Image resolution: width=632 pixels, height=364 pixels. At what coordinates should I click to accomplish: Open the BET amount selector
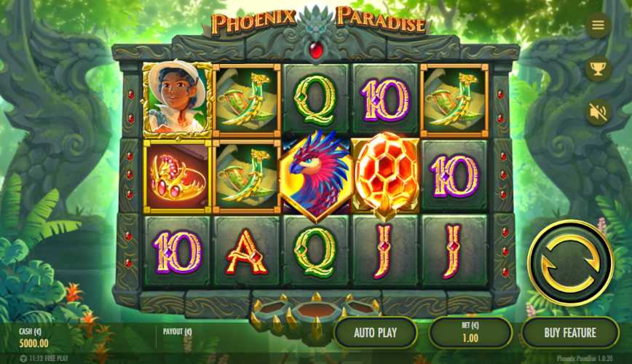[x=470, y=333]
